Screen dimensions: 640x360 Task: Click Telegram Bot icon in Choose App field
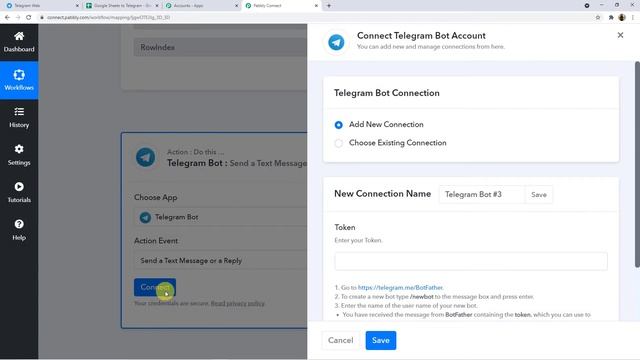145,217
